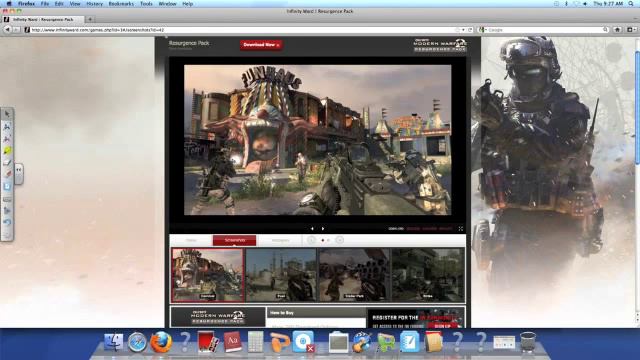The width and height of the screenshot is (640, 360).
Task: Open Dictionary from the Dock
Action: 232,342
